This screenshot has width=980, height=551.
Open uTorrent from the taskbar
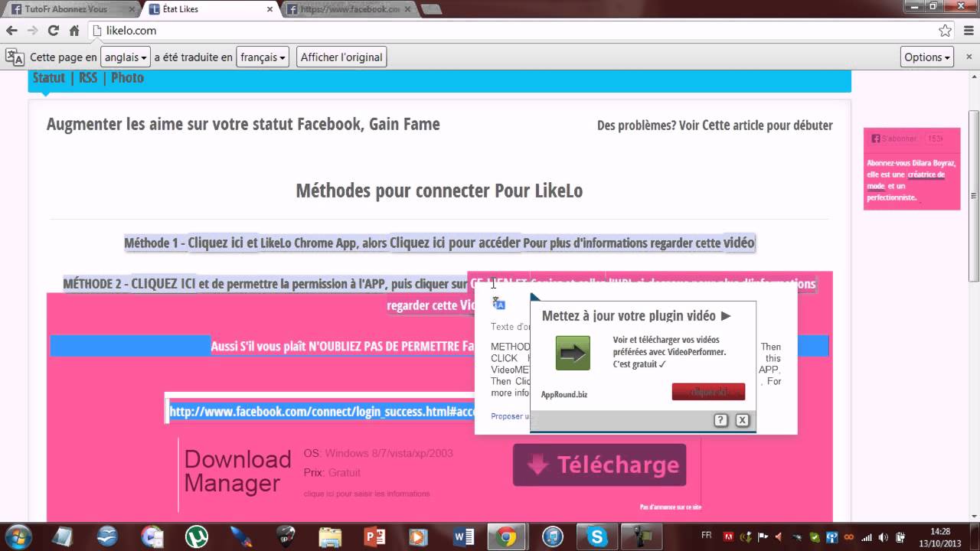click(x=198, y=537)
